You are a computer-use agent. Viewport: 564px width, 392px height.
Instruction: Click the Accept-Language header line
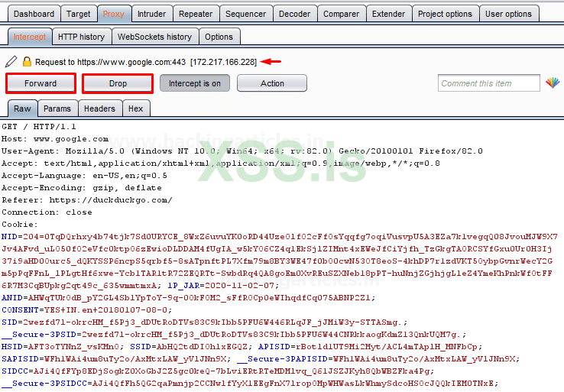pyautogui.click(x=84, y=176)
